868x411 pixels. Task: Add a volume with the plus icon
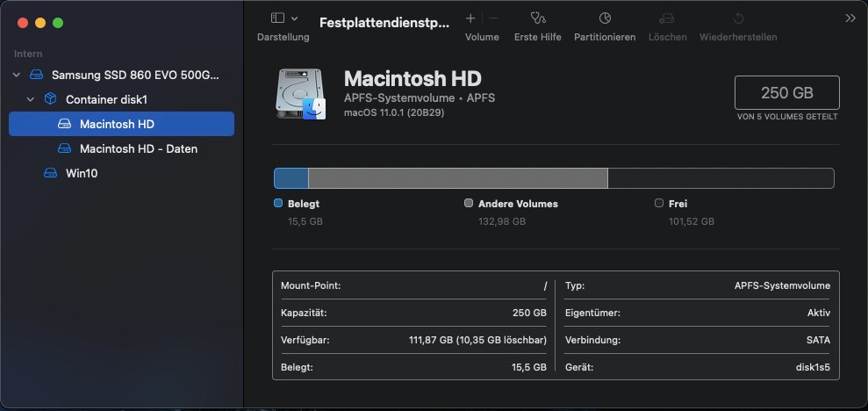tap(470, 18)
